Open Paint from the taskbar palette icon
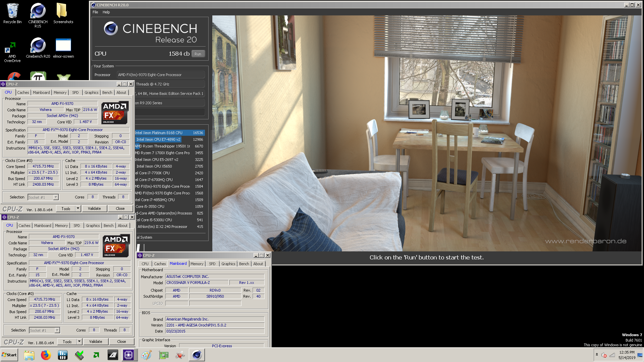 point(146,355)
